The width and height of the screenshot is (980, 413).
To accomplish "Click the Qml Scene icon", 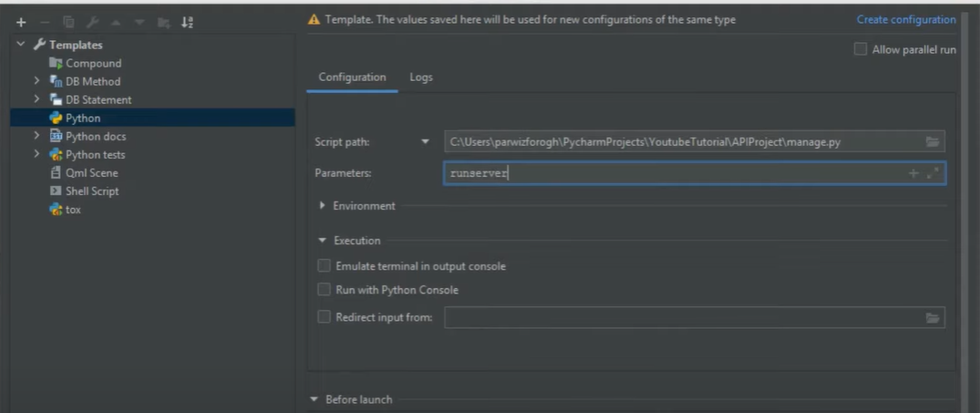I will pos(56,173).
